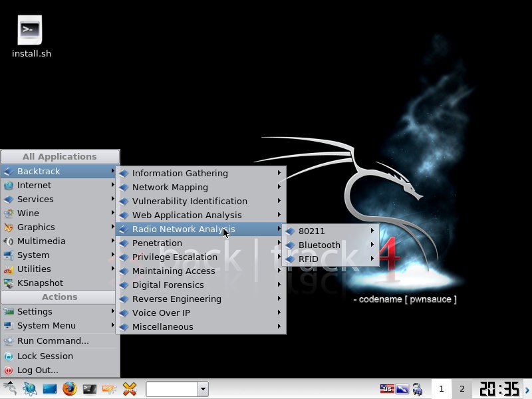Click the RSS feed taskbar icon

pos(109,389)
